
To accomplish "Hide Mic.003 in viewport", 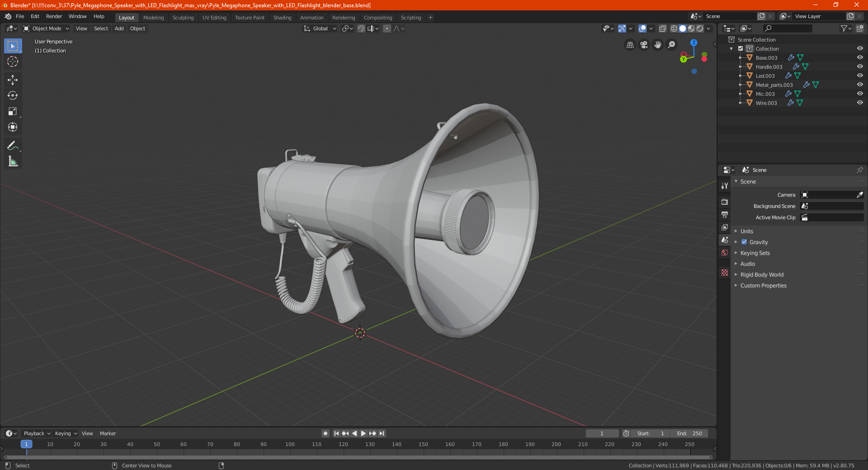I will click(x=860, y=94).
